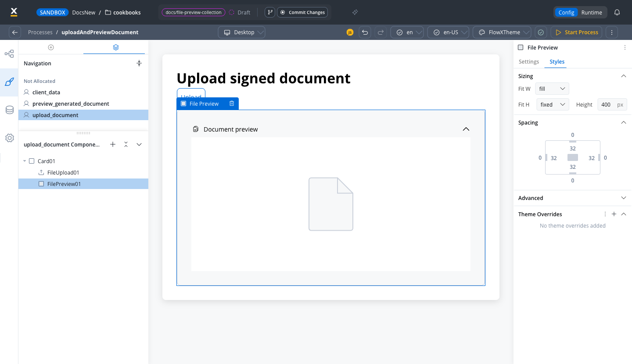Image resolution: width=632 pixels, height=364 pixels.
Task: Add a theme override with the plus icon
Action: tap(614, 214)
